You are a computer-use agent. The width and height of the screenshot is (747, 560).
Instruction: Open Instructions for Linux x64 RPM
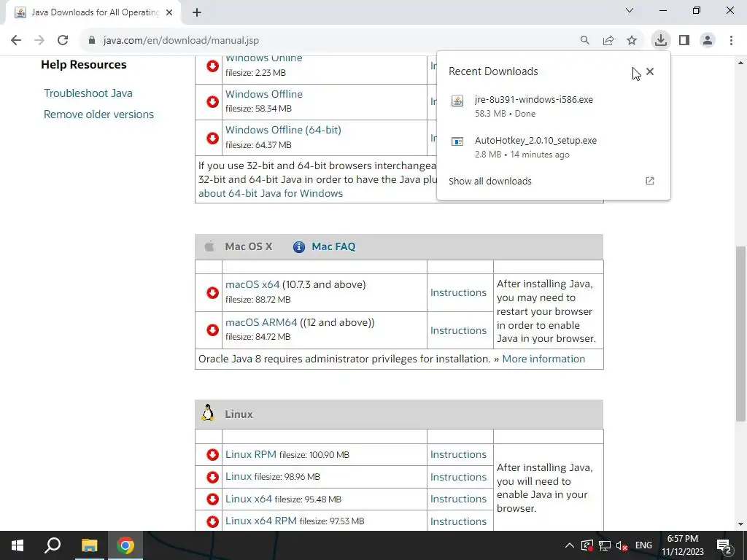tap(458, 521)
